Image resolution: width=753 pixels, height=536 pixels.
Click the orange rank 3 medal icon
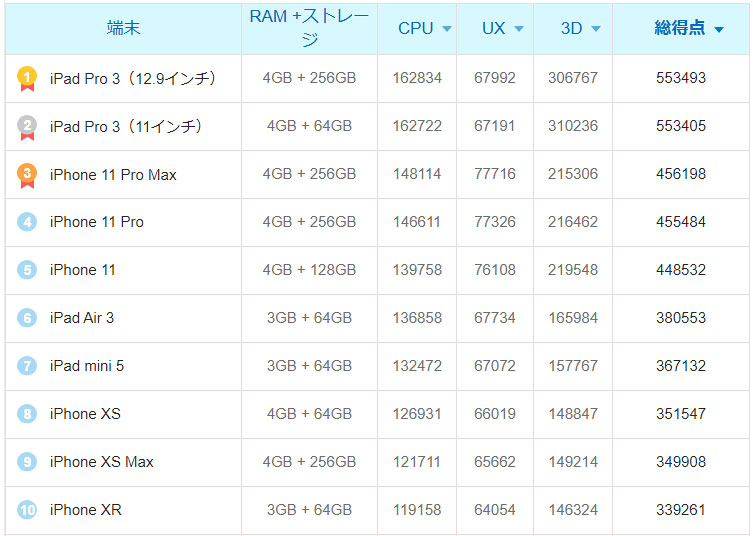click(x=27, y=175)
